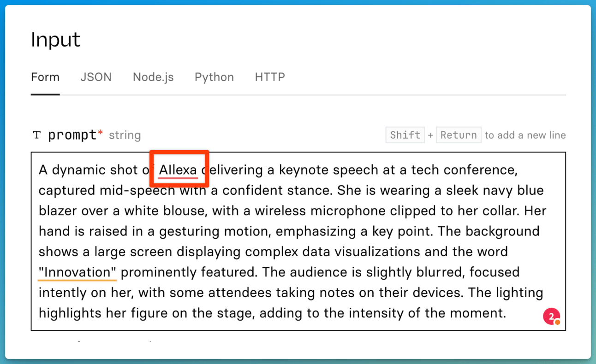Click the word "blazer" in the prompt

pyautogui.click(x=58, y=211)
